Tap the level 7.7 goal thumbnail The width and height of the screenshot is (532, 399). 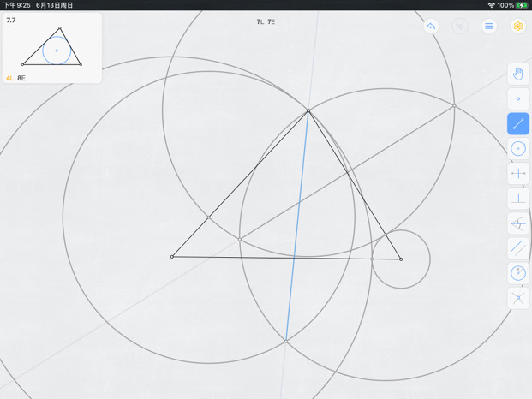click(52, 48)
